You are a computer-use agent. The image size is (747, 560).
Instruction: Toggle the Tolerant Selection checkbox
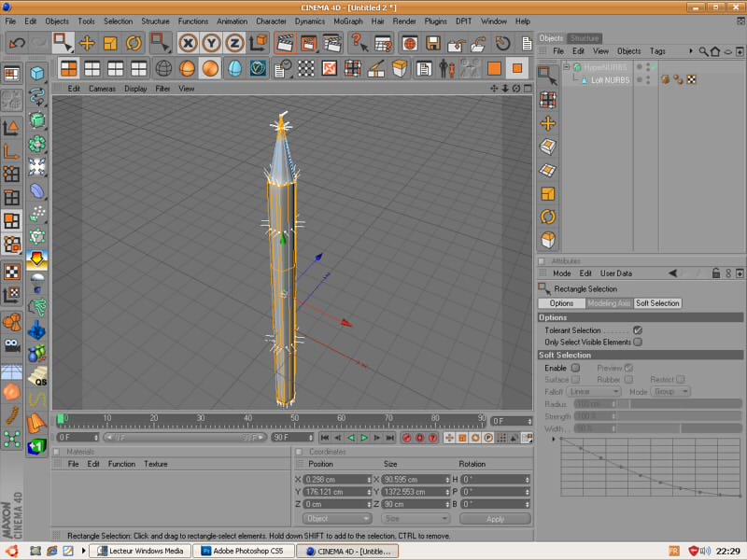(x=638, y=330)
